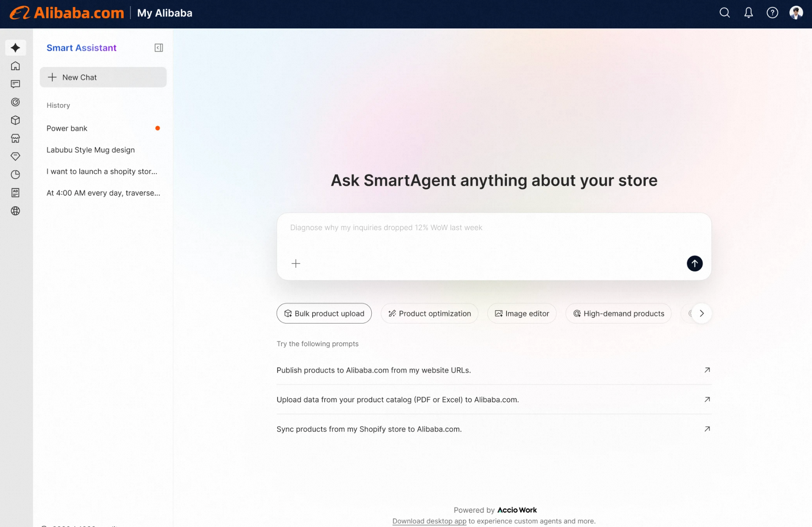Go to Home via house icon
The image size is (812, 527).
click(x=16, y=66)
